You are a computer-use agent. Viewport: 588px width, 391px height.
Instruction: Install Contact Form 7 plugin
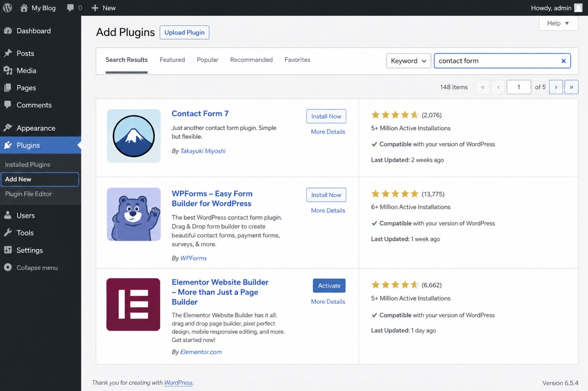coord(326,116)
